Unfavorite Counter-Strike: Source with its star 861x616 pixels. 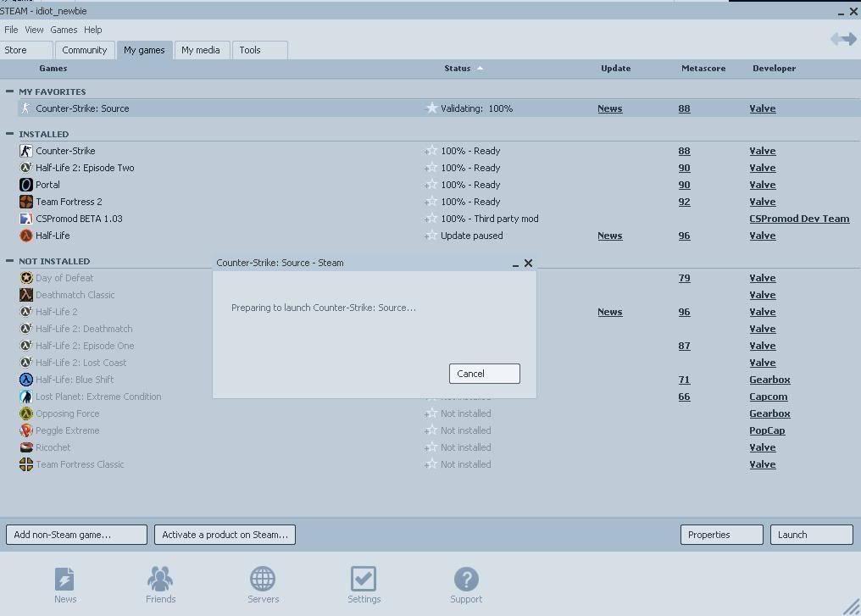[431, 108]
